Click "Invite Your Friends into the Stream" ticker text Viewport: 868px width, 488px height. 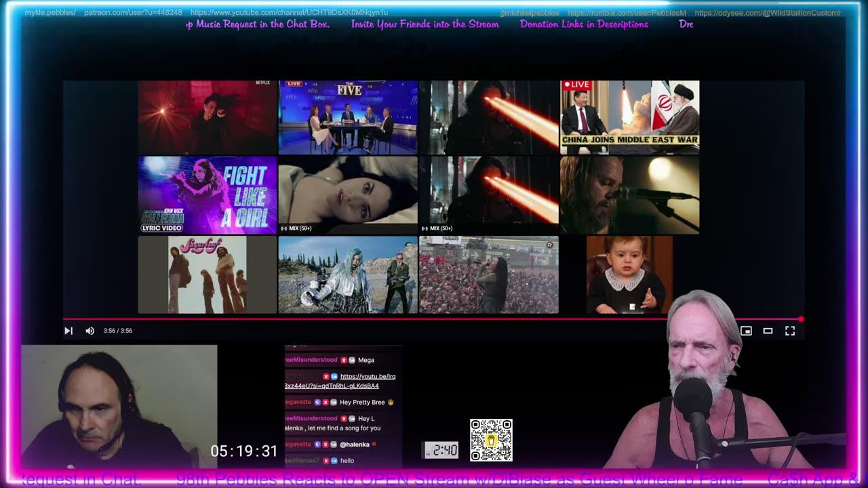pyautogui.click(x=425, y=24)
